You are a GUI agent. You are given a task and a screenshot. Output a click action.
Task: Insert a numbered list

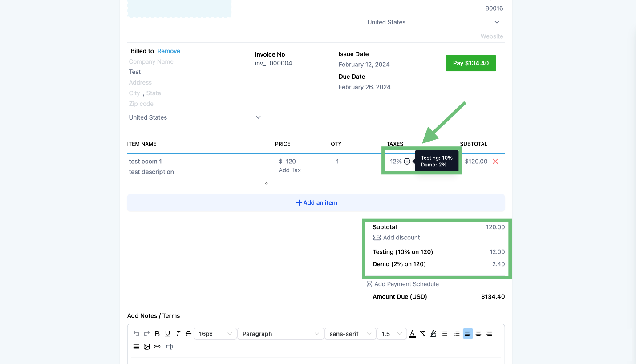tap(456, 334)
